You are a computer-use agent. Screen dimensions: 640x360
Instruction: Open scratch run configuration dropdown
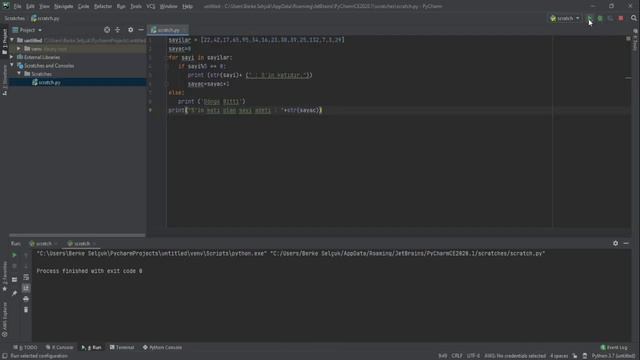(x=565, y=18)
